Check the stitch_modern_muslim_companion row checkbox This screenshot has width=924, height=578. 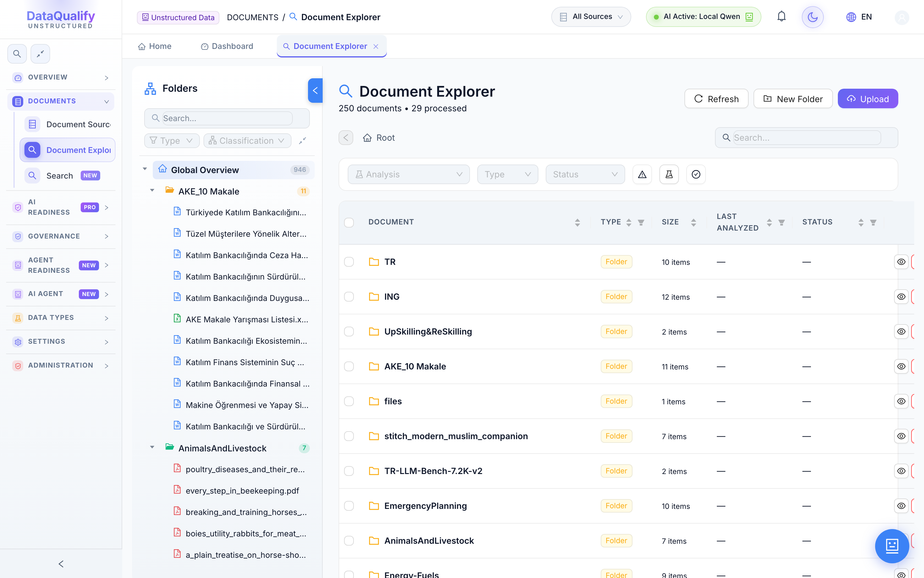(x=349, y=436)
